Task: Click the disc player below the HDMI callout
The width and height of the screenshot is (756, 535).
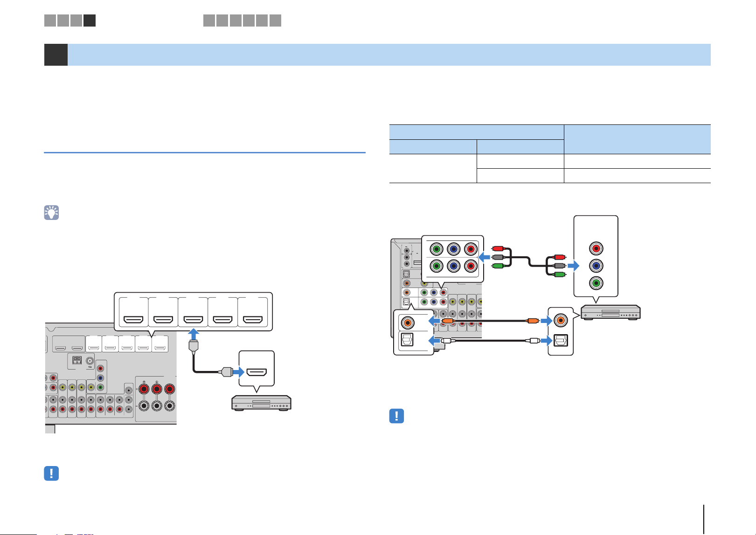Action: (x=262, y=403)
